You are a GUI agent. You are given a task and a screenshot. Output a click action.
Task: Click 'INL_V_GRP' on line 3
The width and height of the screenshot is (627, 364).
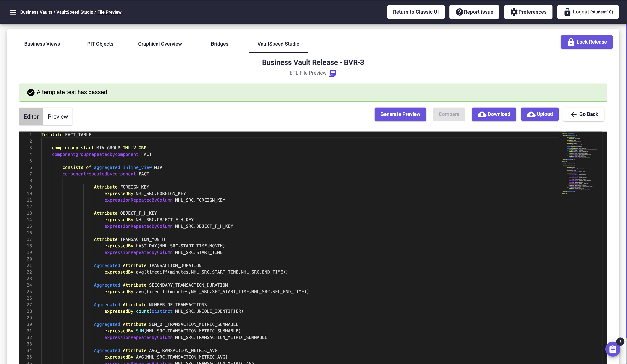pyautogui.click(x=134, y=148)
